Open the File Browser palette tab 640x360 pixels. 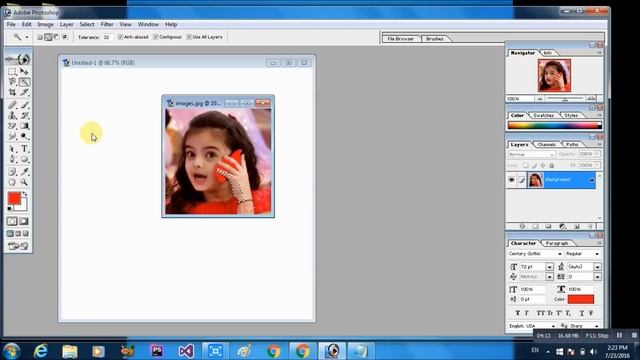[400, 39]
